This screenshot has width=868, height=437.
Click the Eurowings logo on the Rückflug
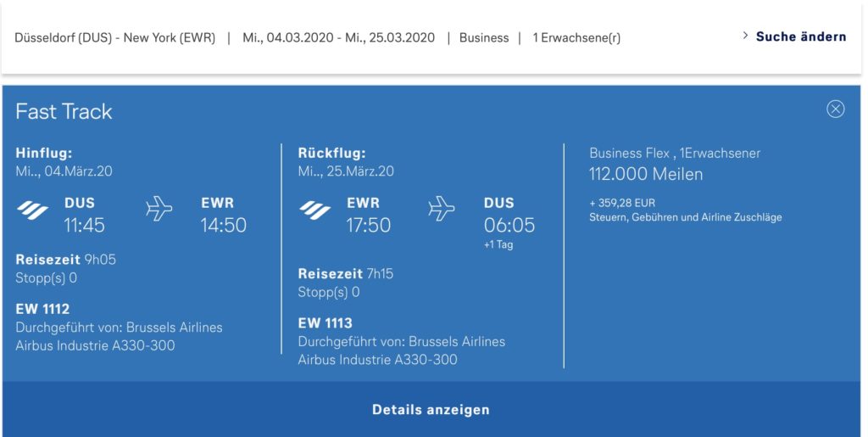click(x=315, y=210)
